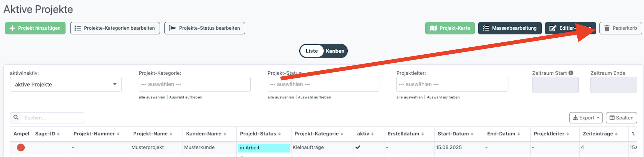
Task: Switch the view to Liste
Action: [x=312, y=51]
